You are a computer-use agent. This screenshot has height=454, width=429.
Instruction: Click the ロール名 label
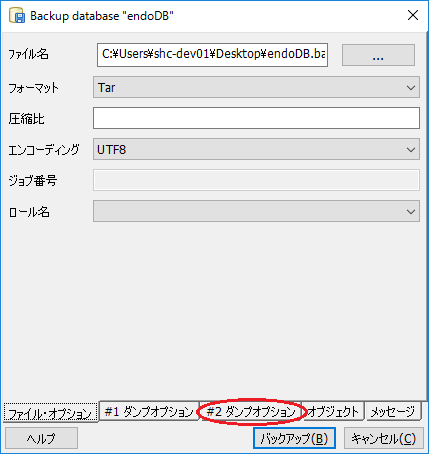(x=29, y=212)
